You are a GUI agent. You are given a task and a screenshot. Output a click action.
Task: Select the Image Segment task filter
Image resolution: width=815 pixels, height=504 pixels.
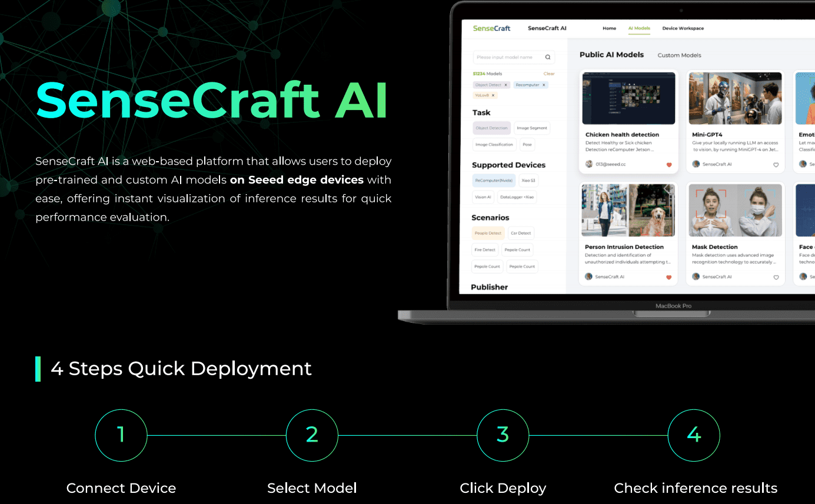pyautogui.click(x=532, y=128)
